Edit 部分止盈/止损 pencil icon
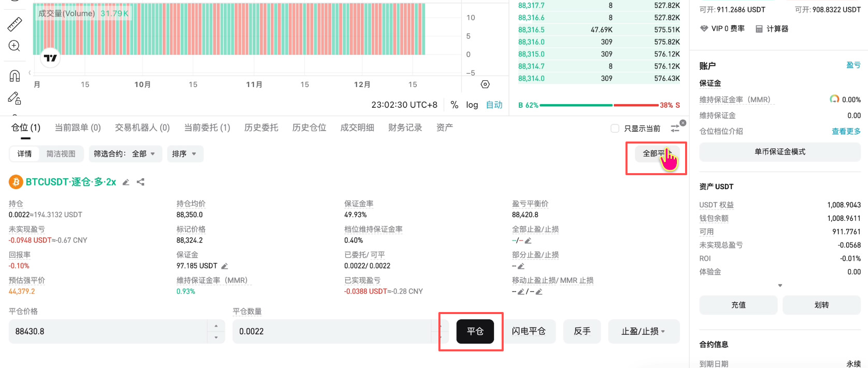Screen dimensions: 868x368 click(x=521, y=266)
